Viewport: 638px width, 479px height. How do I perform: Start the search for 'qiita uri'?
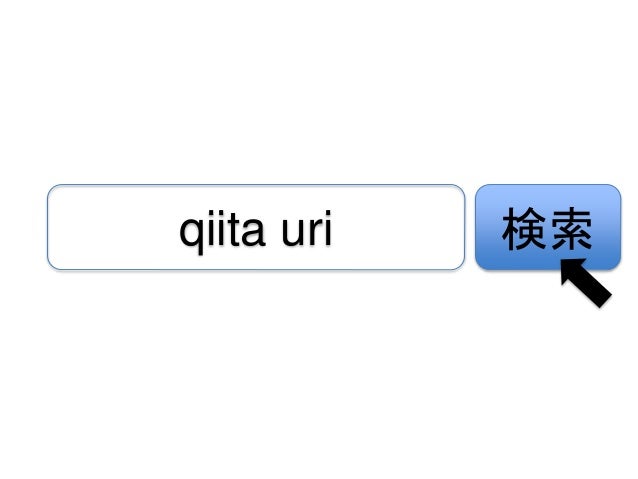pyautogui.click(x=548, y=227)
